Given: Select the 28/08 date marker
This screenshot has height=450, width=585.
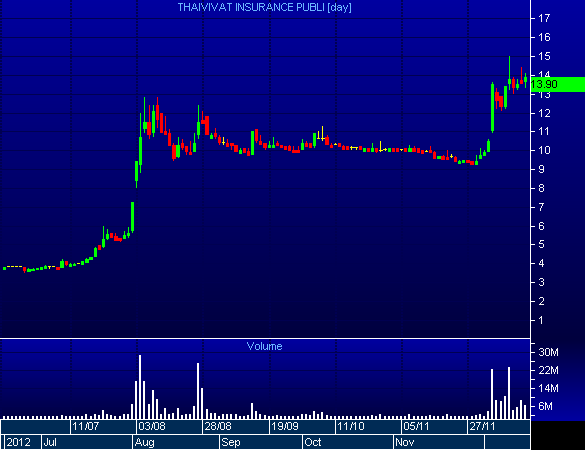Looking at the screenshot, I should tap(218, 426).
